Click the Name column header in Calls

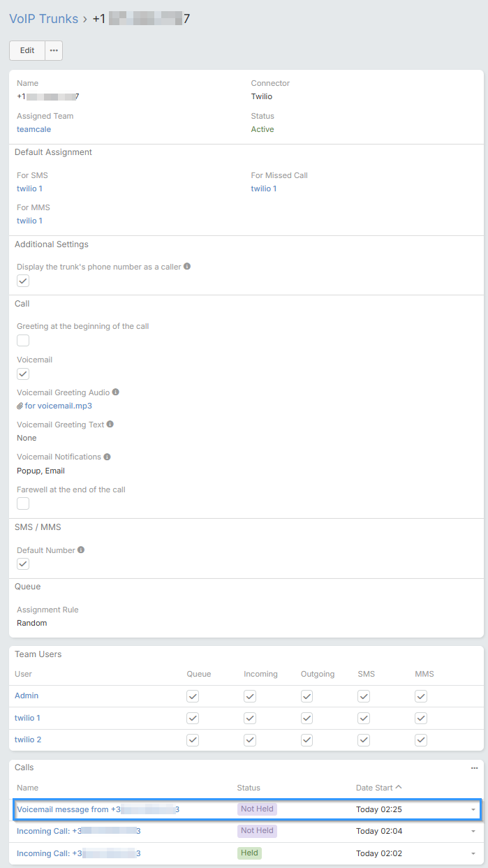[x=28, y=788]
